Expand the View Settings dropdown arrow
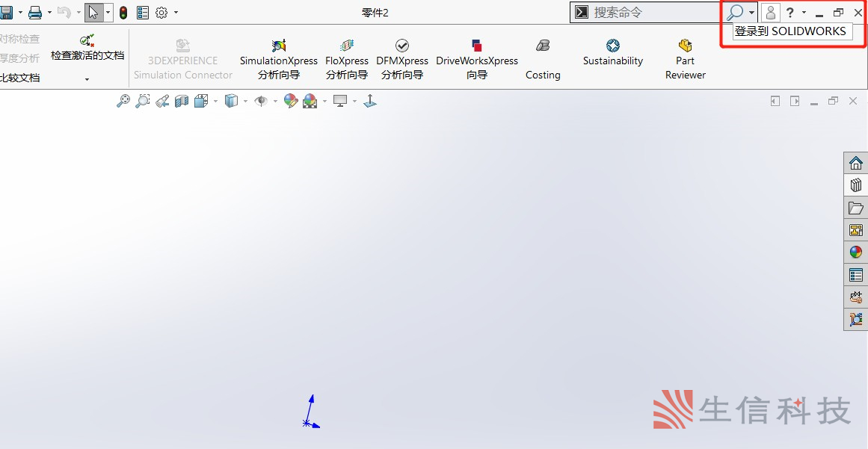Viewport: 868px width, 449px height. (x=354, y=101)
